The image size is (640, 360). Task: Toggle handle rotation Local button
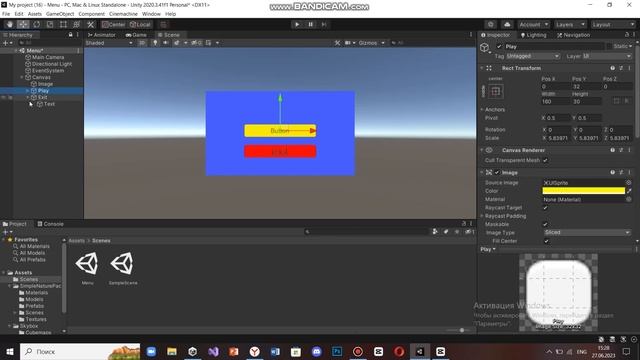[140, 24]
